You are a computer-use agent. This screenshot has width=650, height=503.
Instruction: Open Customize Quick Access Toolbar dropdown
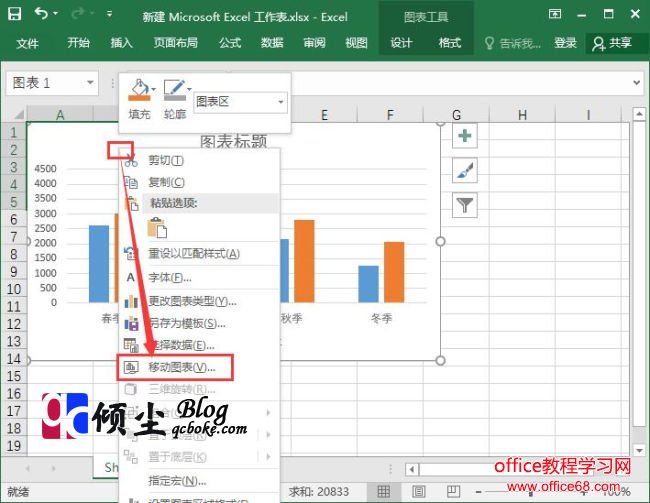coord(109,14)
